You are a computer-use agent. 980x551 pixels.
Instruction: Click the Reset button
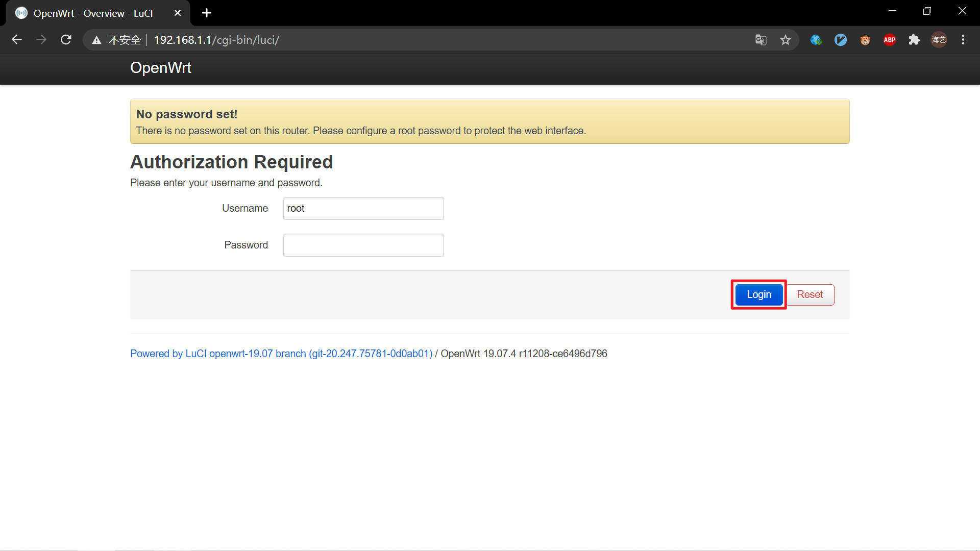[810, 294]
